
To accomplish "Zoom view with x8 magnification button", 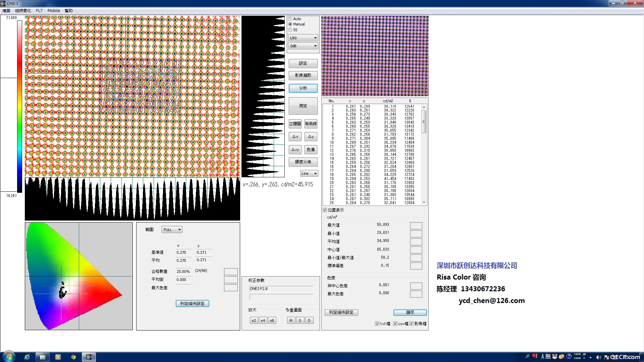I will [272, 320].
